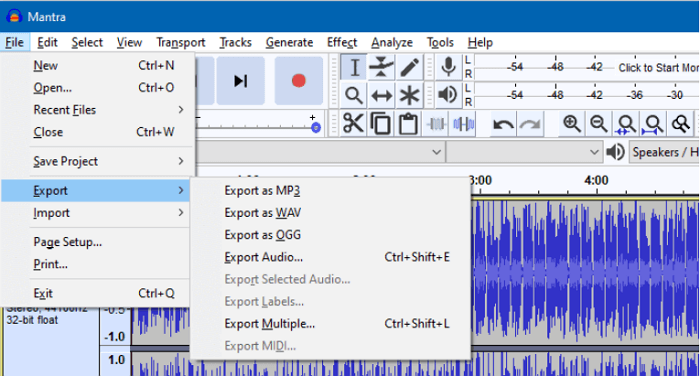This screenshot has height=376, width=700.
Task: Open the Tracks menu
Action: coord(235,42)
